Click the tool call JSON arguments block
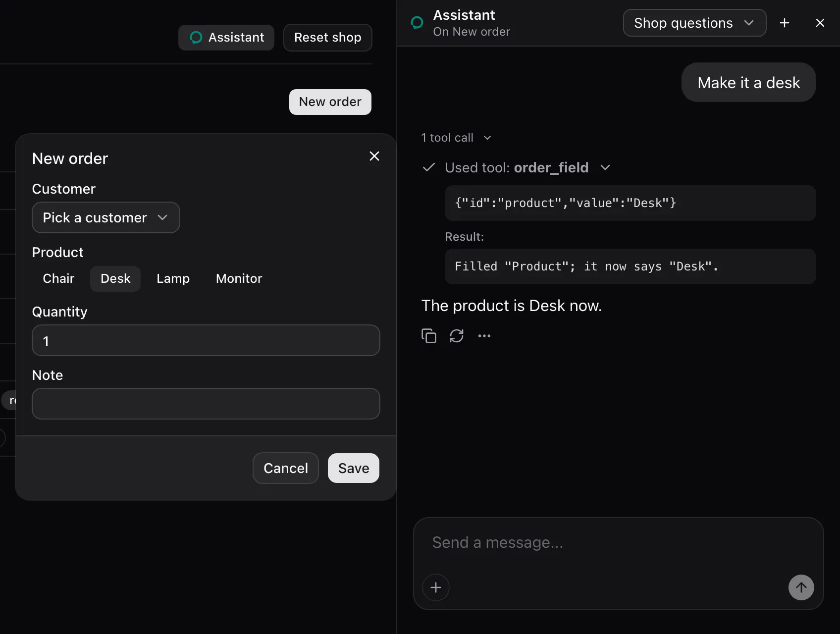The image size is (840, 634). (630, 203)
